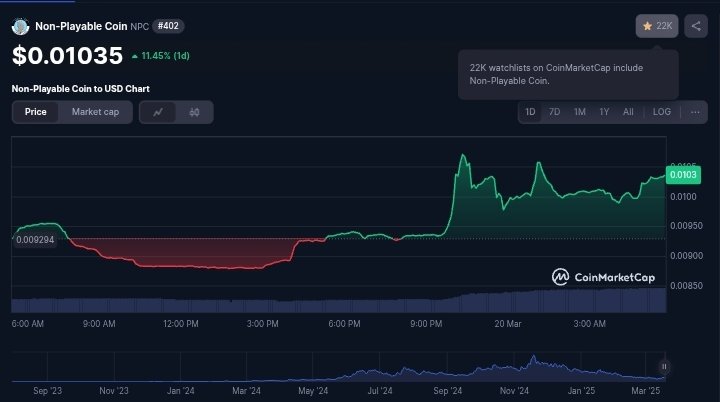Image resolution: width=720 pixels, height=402 pixels.
Task: Click the Jul '24 label on range navigator
Action: pos(380,391)
